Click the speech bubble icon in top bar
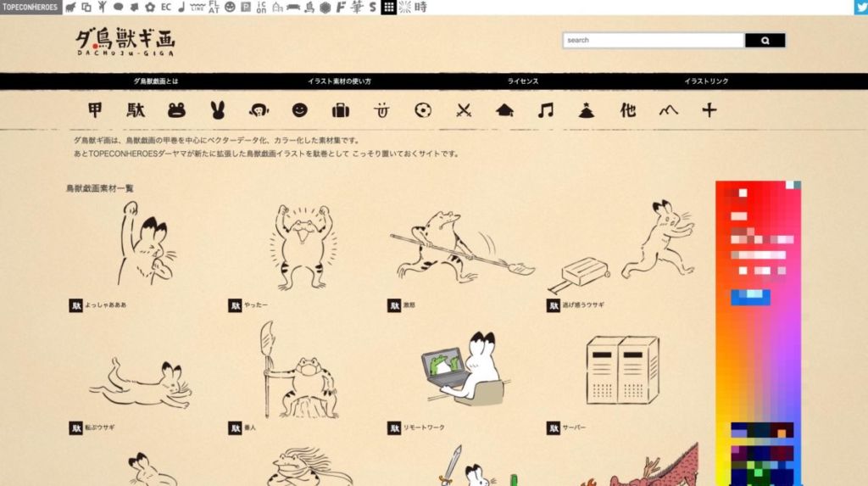Viewport: 868px width, 486px height. tap(118, 7)
